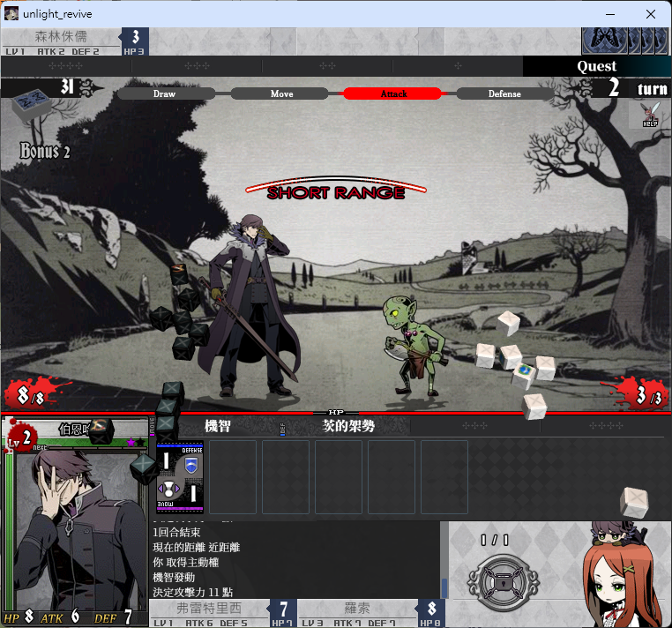The width and height of the screenshot is (672, 628).
Task: Click the 弗雷特里西 HP 7 badge
Action: pyautogui.click(x=281, y=613)
